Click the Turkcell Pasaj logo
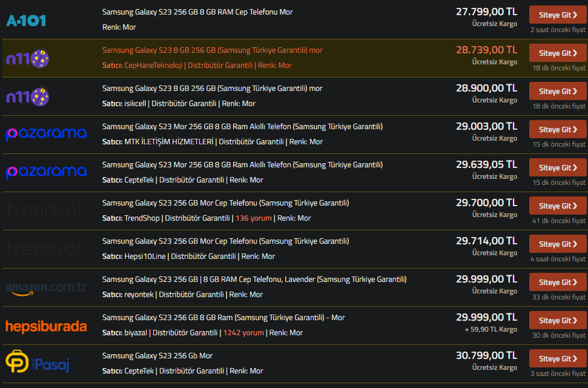Viewport: 588px width, 388px height. [38, 361]
